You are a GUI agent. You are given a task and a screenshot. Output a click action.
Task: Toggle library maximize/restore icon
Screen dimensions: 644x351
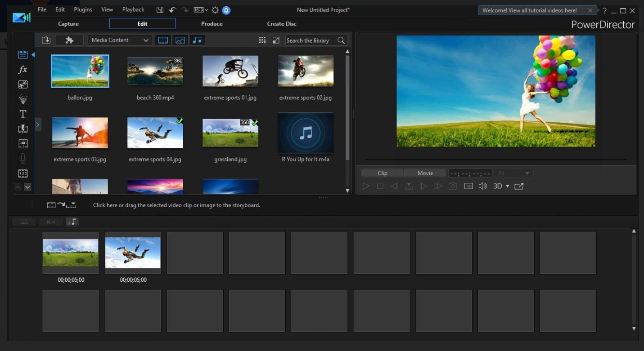pos(276,40)
